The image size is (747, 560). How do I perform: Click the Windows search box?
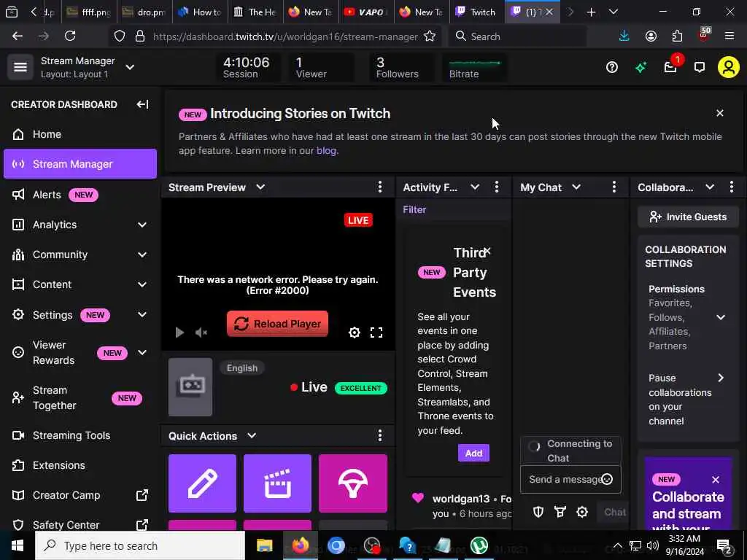[140, 545]
